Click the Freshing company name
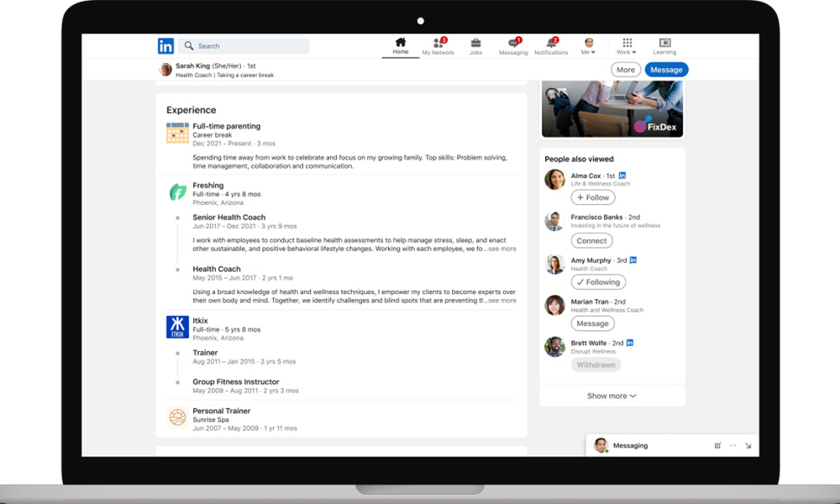 (207, 186)
